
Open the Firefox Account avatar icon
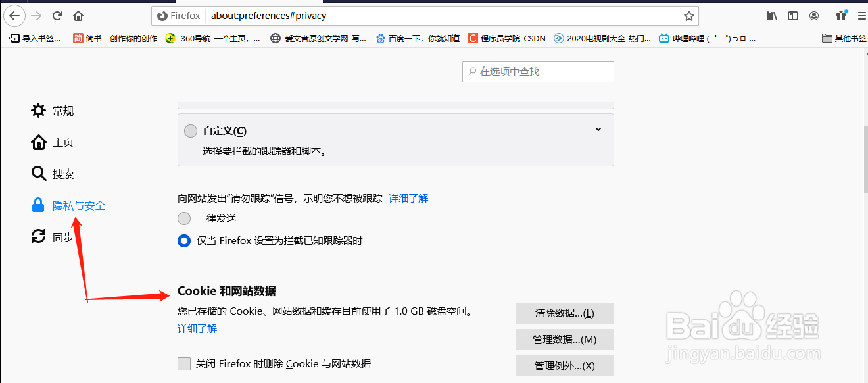tap(814, 15)
